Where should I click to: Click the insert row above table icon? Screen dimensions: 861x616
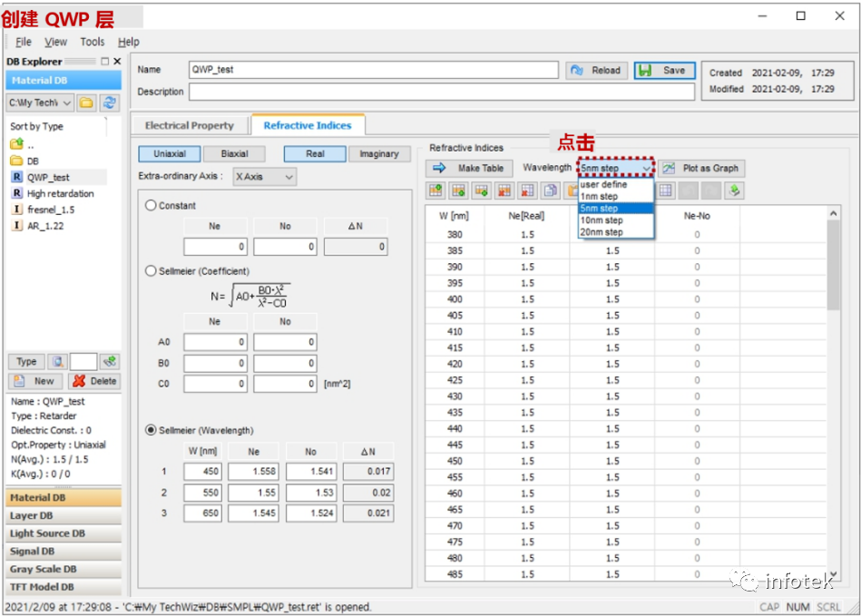tap(436, 191)
